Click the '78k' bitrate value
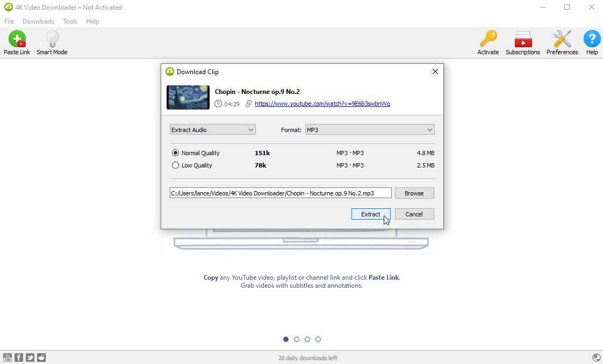 pos(260,165)
